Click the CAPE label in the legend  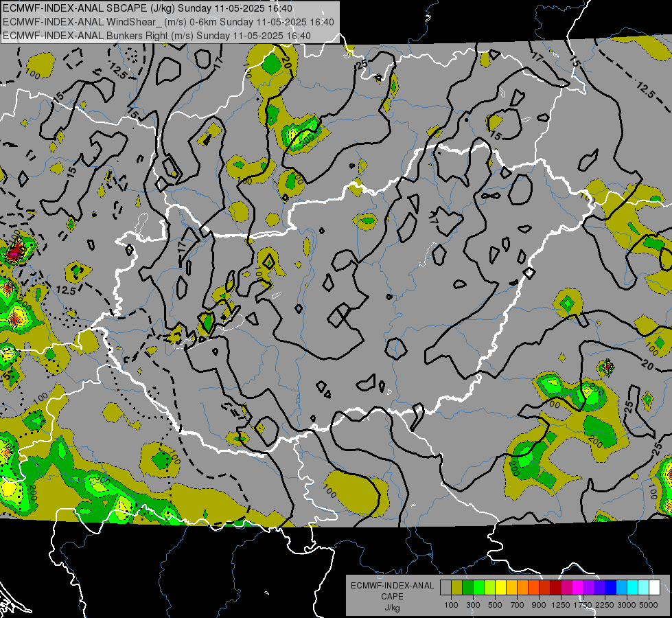(x=392, y=597)
